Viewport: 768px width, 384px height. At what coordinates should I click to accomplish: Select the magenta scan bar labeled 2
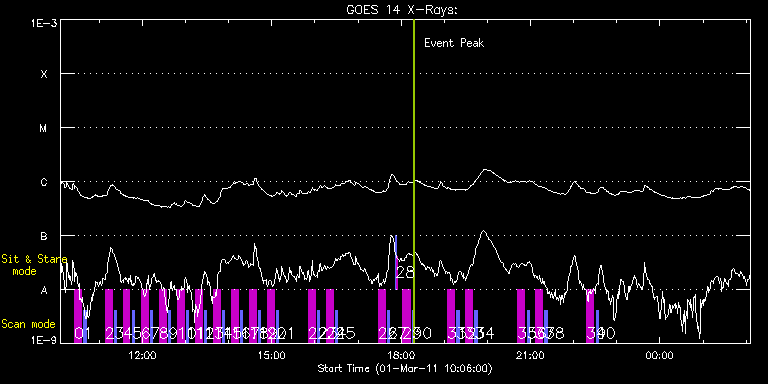click(x=109, y=316)
